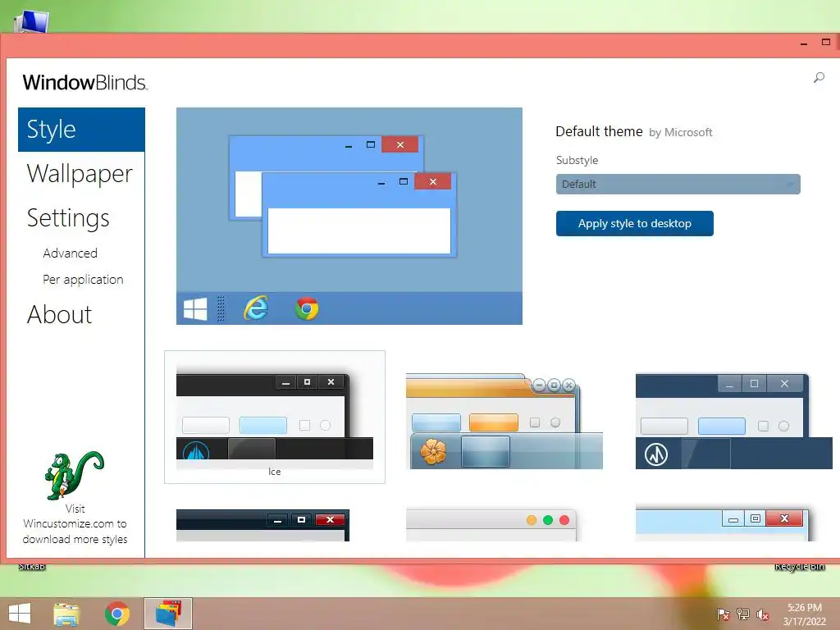Open the Windows Start button on taskbar
The image size is (840, 630).
[x=20, y=614]
